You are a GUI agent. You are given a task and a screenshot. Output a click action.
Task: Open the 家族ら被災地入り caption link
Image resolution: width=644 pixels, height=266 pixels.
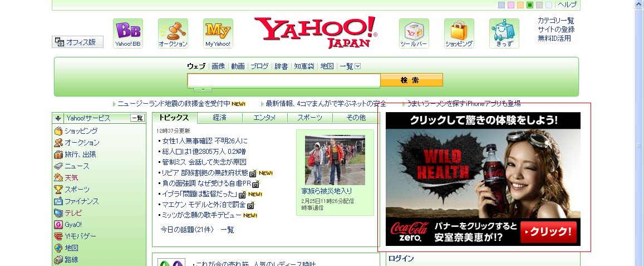coord(327,191)
